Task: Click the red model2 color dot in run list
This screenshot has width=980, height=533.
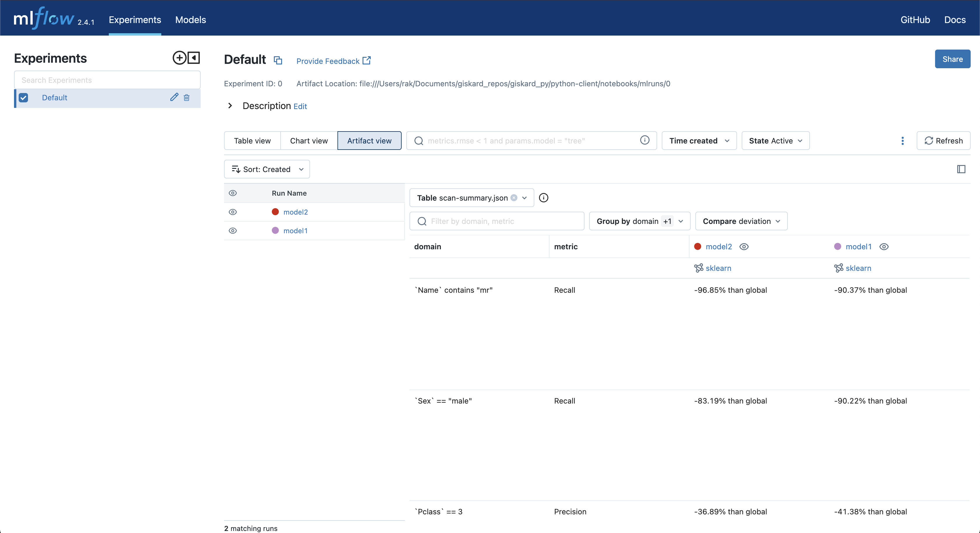Action: click(x=275, y=212)
